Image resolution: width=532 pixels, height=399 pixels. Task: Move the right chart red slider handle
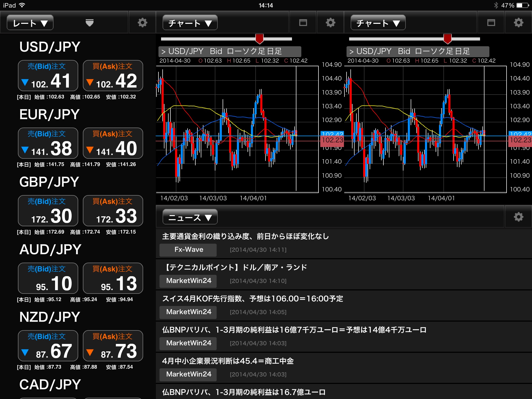[448, 39]
